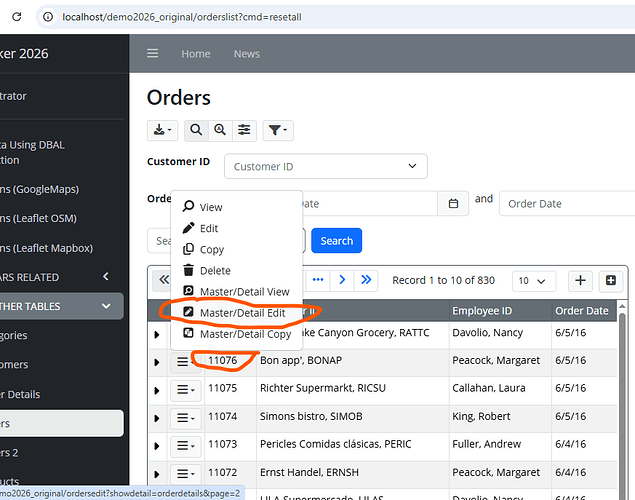Toggle the sidebar hamburger menu
The image size is (635, 500).
[x=153, y=53]
